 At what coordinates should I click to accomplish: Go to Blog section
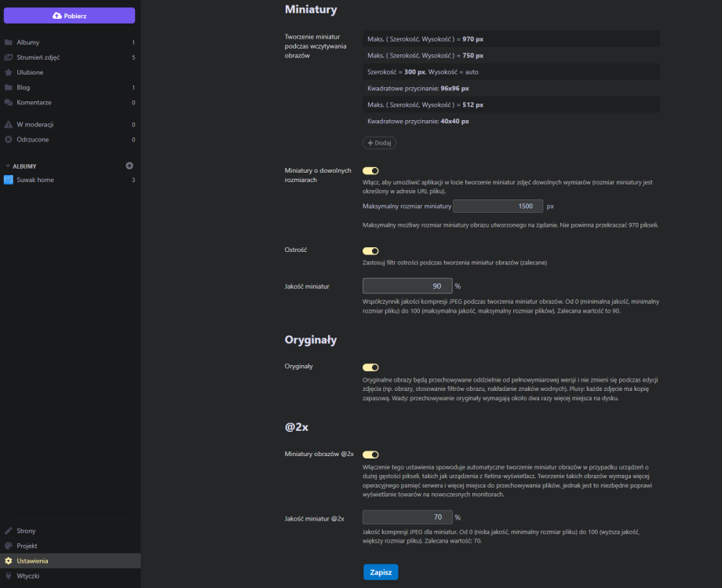[24, 87]
